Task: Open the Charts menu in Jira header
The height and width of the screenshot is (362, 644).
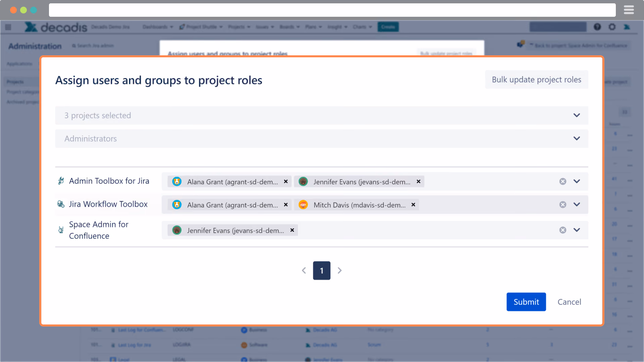Action: pyautogui.click(x=362, y=27)
